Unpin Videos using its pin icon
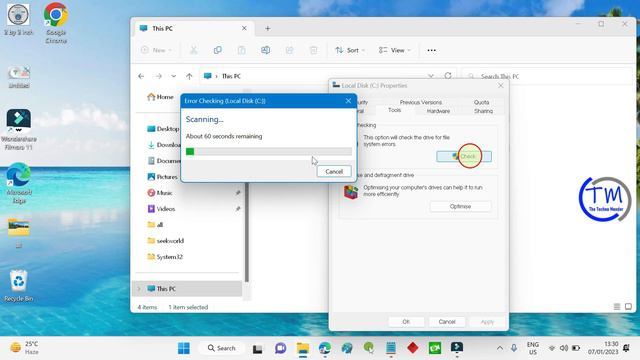The height and width of the screenshot is (360, 640). tap(238, 209)
